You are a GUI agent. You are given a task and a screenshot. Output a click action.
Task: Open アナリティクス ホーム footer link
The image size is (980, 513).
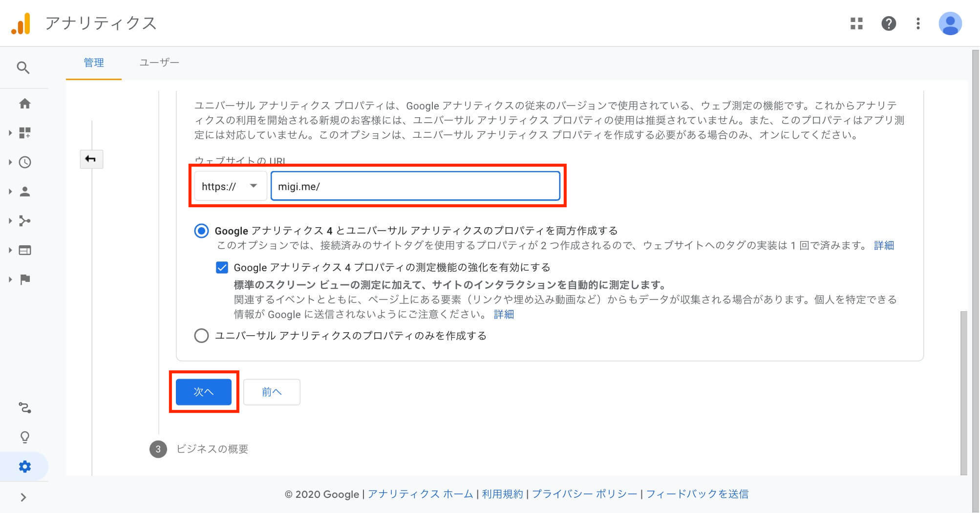(x=420, y=494)
